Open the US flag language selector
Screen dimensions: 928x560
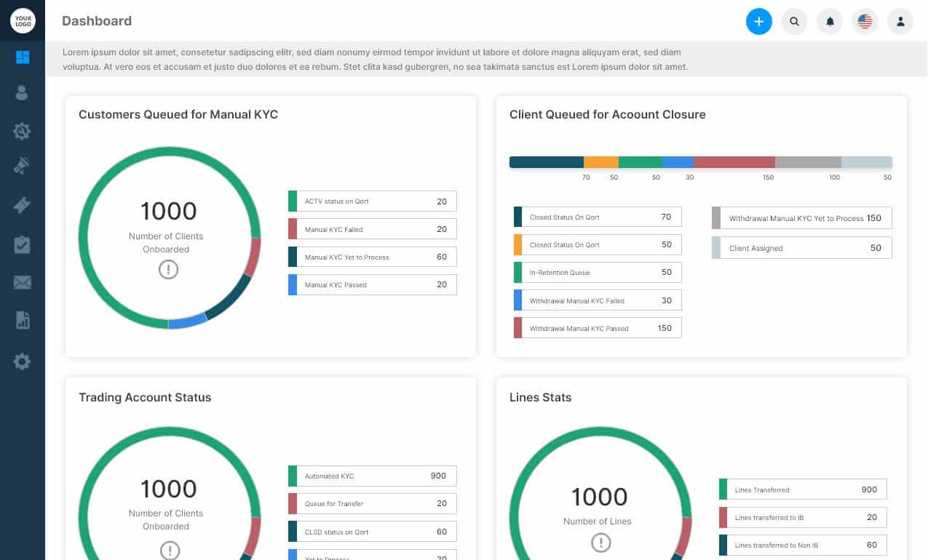tap(865, 22)
